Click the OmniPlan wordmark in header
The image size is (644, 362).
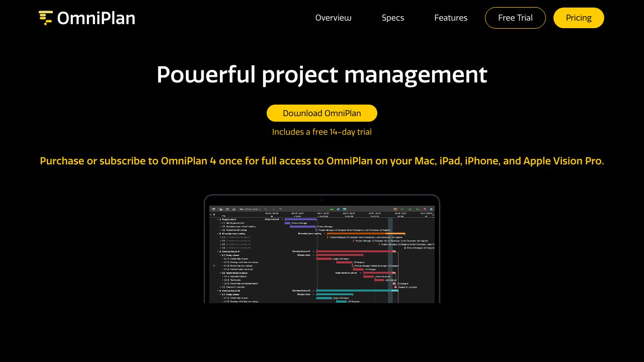96,18
